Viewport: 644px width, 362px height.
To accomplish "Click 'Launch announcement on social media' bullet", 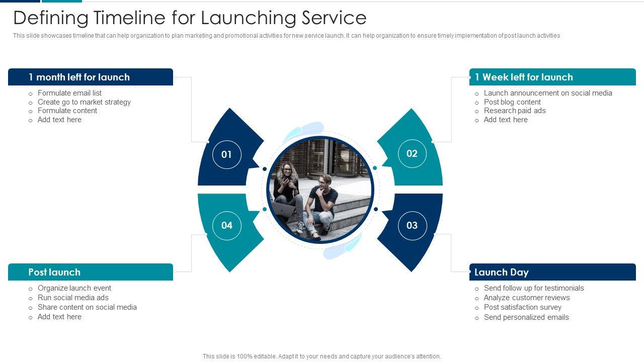I will click(548, 93).
